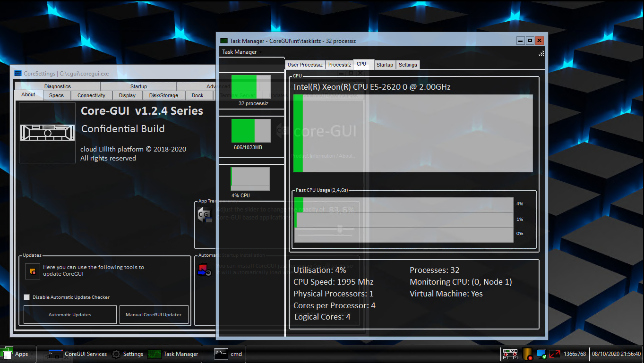
Task: Toggle Disable Automatic Update Checker checkbox
Action: coord(26,297)
